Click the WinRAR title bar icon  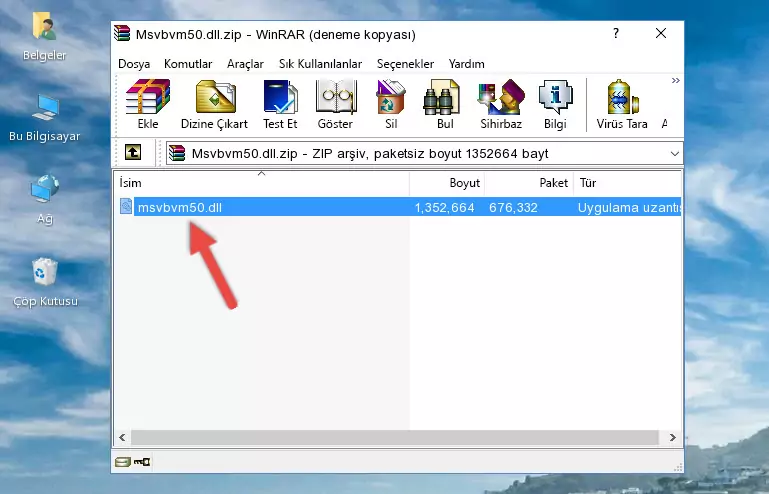tap(122, 33)
